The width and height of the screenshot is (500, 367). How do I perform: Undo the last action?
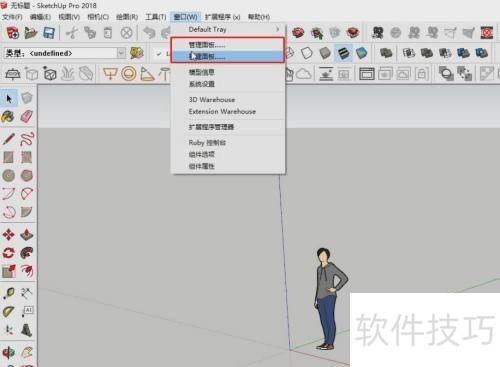pyautogui.click(x=149, y=33)
